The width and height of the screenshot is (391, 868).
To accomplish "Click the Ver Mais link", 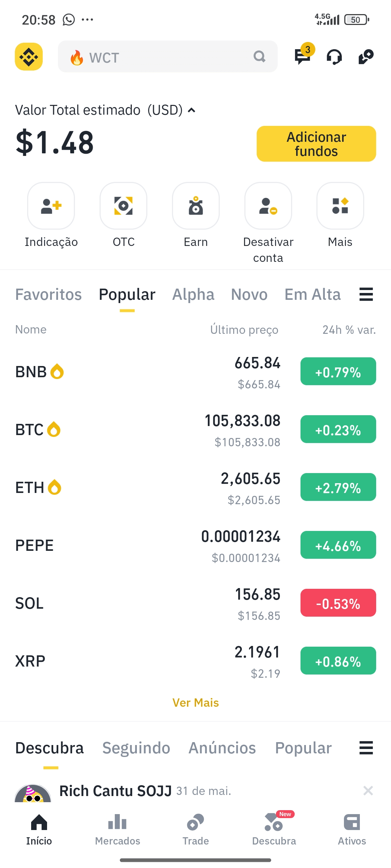I will (x=195, y=702).
